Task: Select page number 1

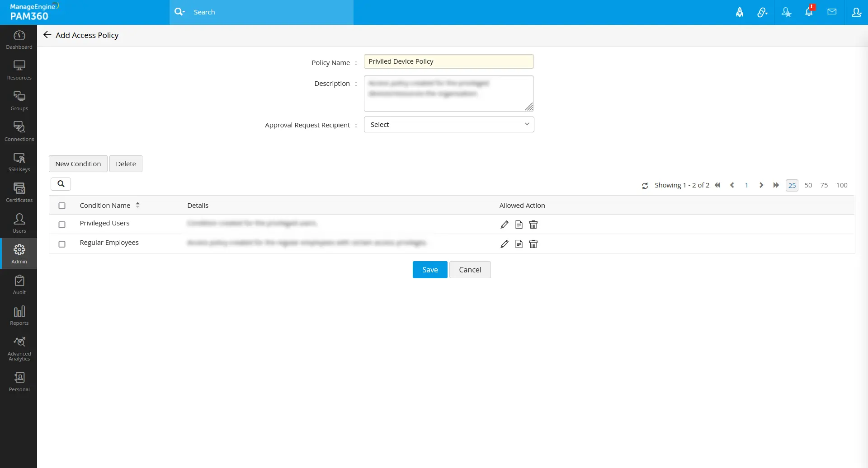Action: [747, 185]
